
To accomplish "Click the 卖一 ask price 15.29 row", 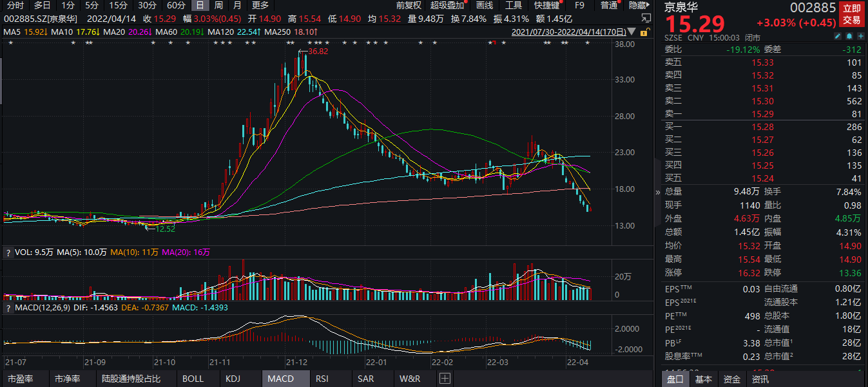I will (762, 114).
